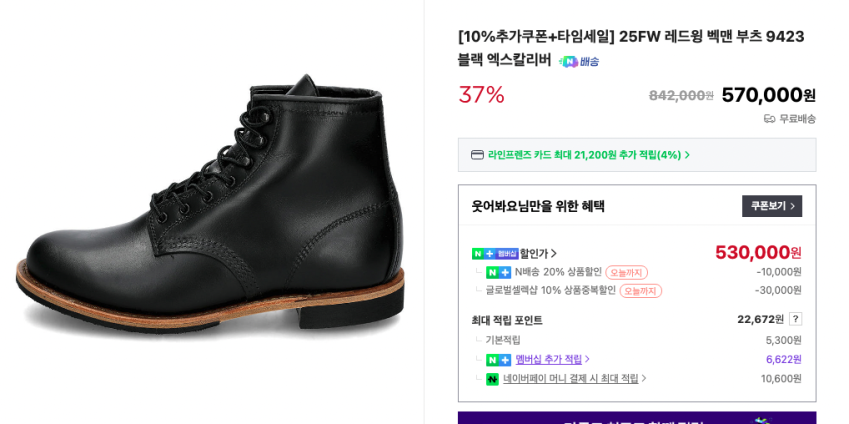Click the credit card icon in banner
Screen dimensions: 849x424
(477, 155)
